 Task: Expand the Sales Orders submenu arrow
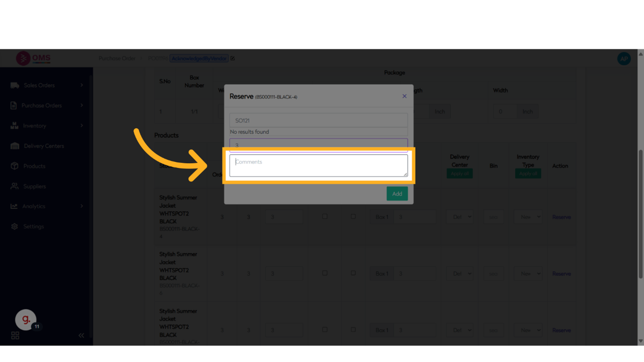[82, 85]
